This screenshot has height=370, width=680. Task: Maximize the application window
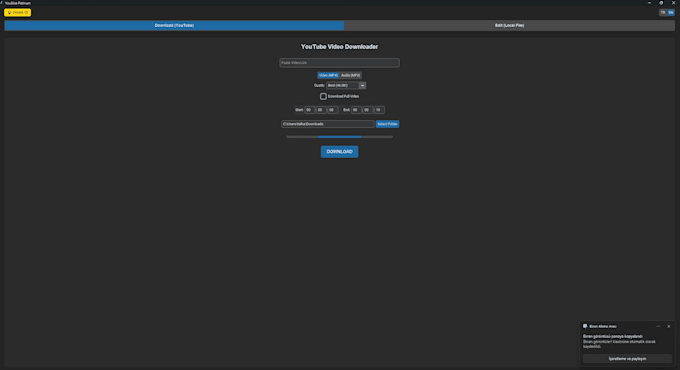661,3
